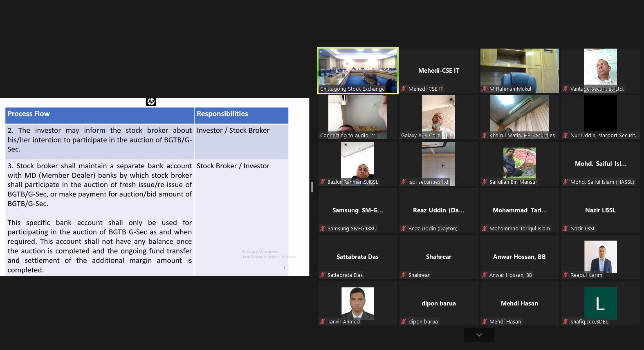Select Readul Karim profile photo tile
The height and width of the screenshot is (350, 644).
tap(601, 257)
